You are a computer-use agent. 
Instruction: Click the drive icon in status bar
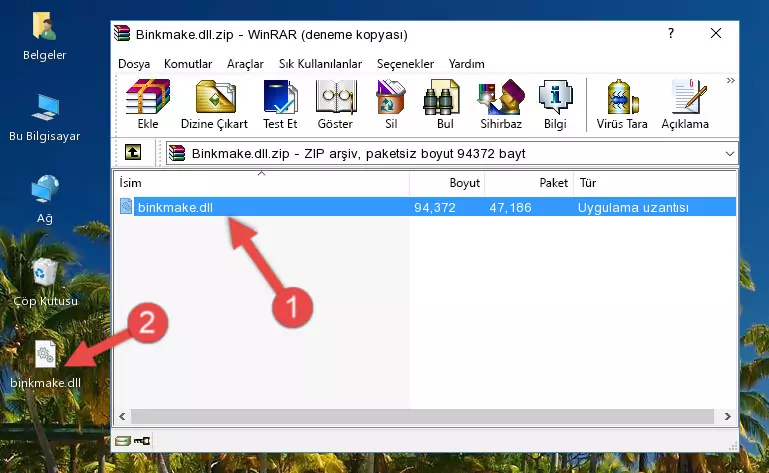click(x=122, y=441)
